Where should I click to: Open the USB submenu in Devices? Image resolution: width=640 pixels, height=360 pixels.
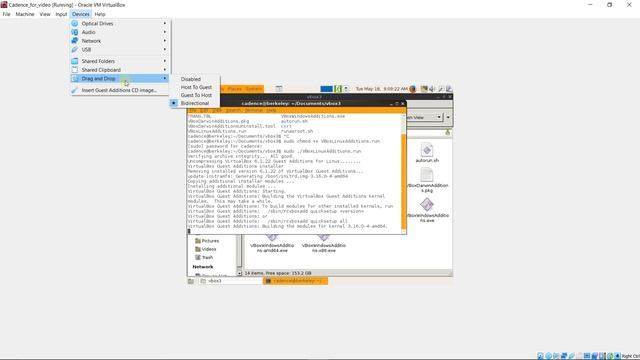click(x=120, y=49)
